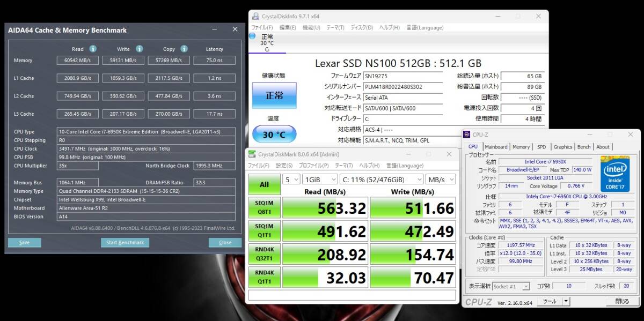644x321 pixels.
Task: Click the 563.32 sequential read result bar
Action: point(325,208)
